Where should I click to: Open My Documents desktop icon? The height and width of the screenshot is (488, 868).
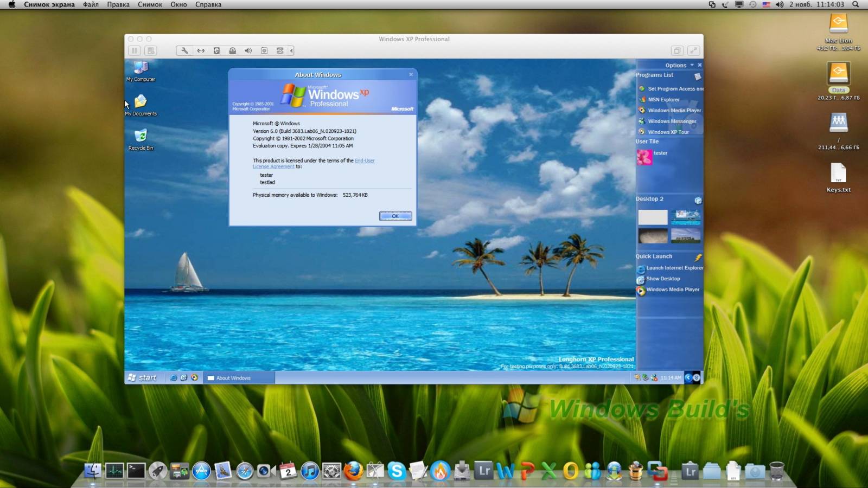[141, 105]
